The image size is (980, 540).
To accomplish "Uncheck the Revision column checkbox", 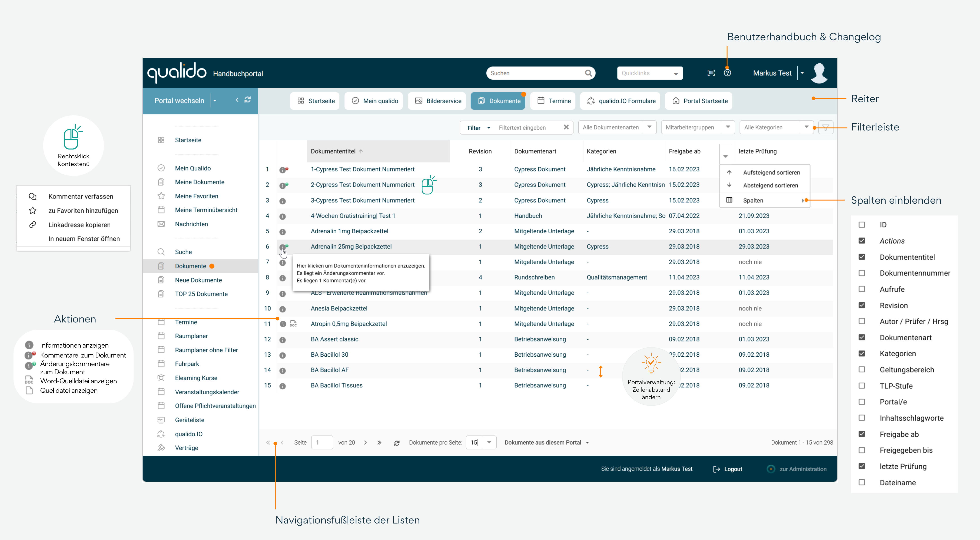I will pos(862,305).
